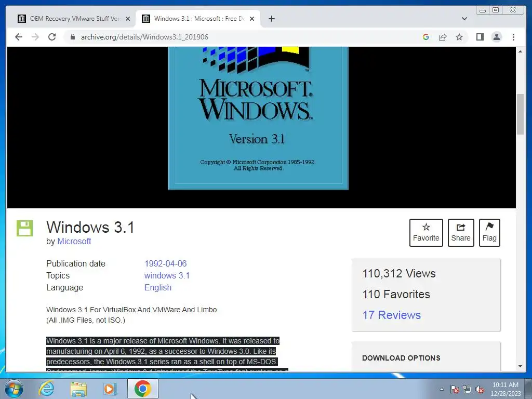Show hidden tray icons arrow

(442, 389)
